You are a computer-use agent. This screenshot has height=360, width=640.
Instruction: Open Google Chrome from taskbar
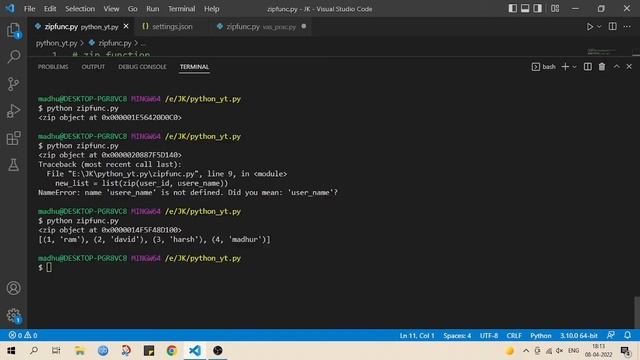(172, 351)
